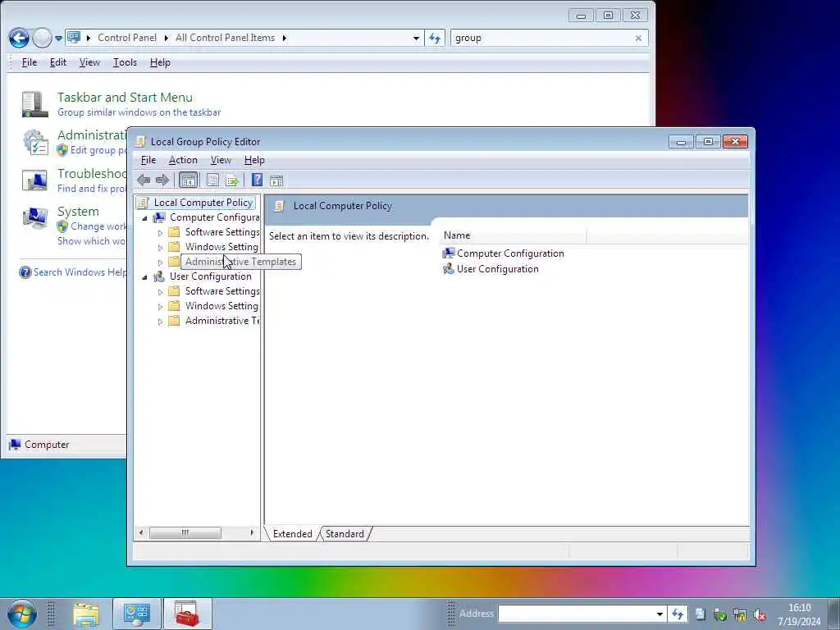840x630 pixels.
Task: Expand Administrative Templates under Computer Configuration
Action: pos(160,262)
